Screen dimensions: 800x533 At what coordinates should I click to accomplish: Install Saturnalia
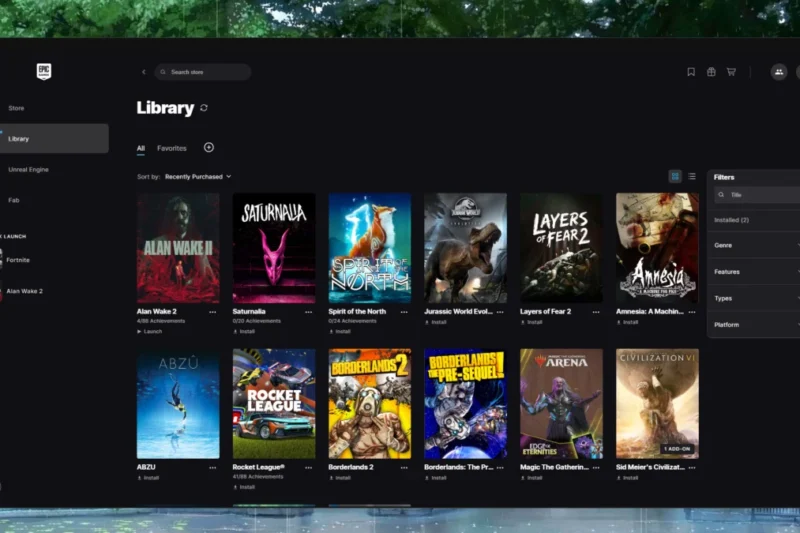pos(244,332)
